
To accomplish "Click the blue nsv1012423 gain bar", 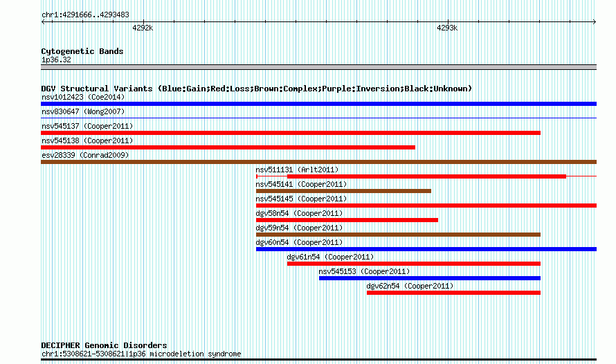I will click(x=318, y=104).
